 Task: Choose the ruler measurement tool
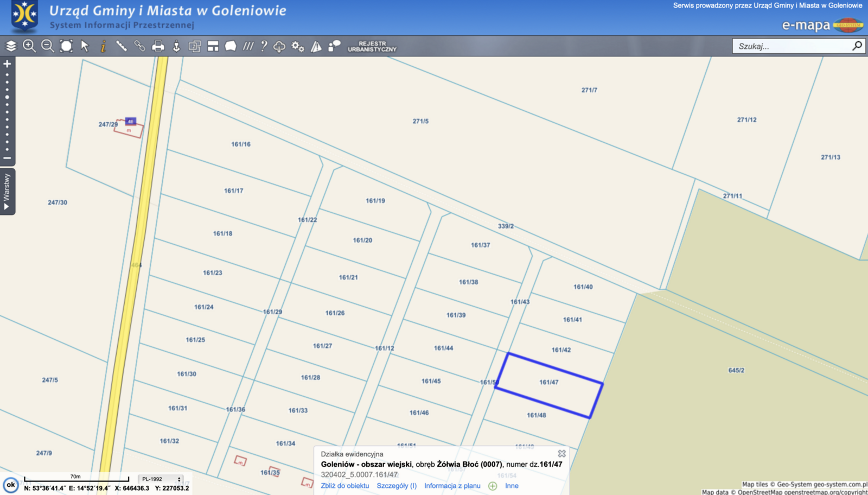[x=122, y=46]
